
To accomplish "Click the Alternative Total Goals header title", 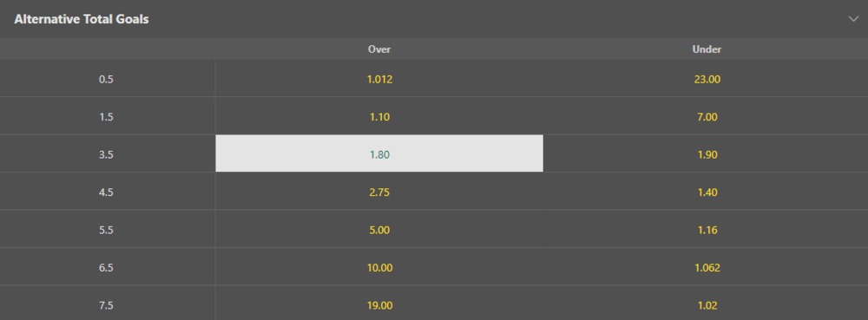I will pyautogui.click(x=82, y=19).
